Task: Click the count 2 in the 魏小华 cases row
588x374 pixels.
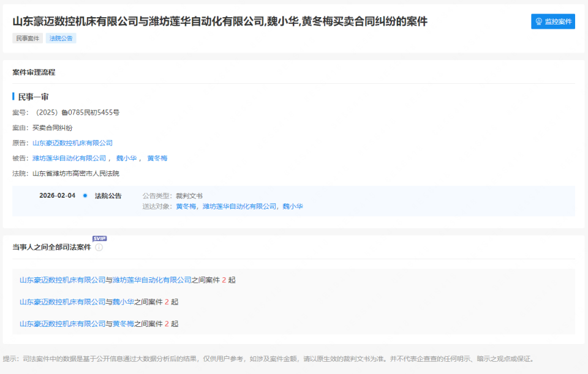Action: coord(167,302)
